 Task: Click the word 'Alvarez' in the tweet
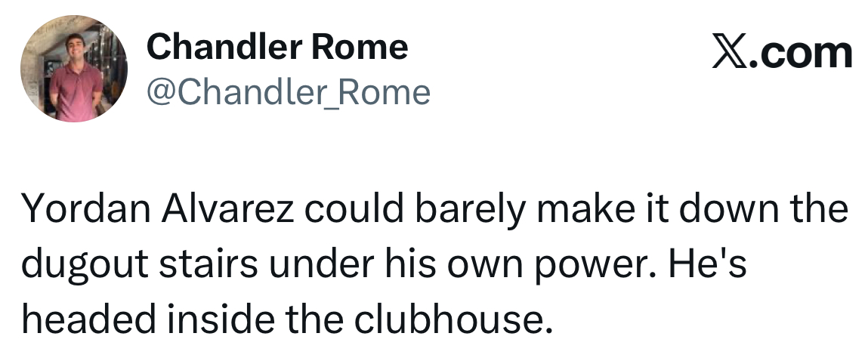228,210
